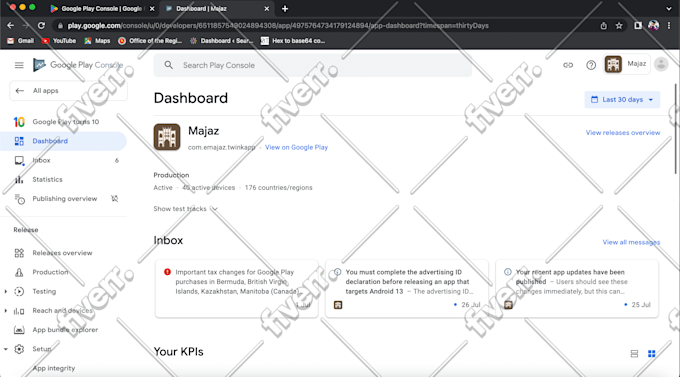The image size is (680, 377).
Task: Close the Google Play Console browser tab
Action: 152,9
